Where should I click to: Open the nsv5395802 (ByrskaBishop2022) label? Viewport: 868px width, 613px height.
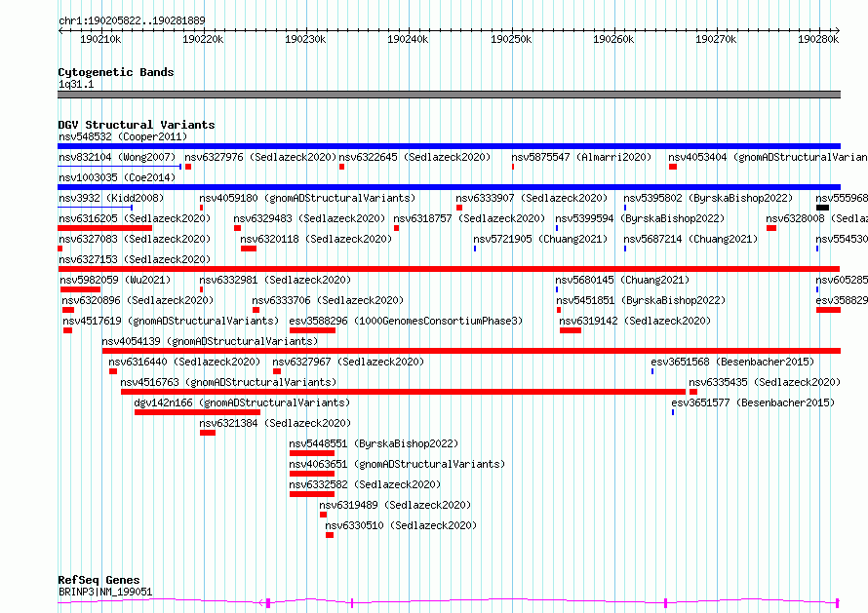tap(708, 198)
